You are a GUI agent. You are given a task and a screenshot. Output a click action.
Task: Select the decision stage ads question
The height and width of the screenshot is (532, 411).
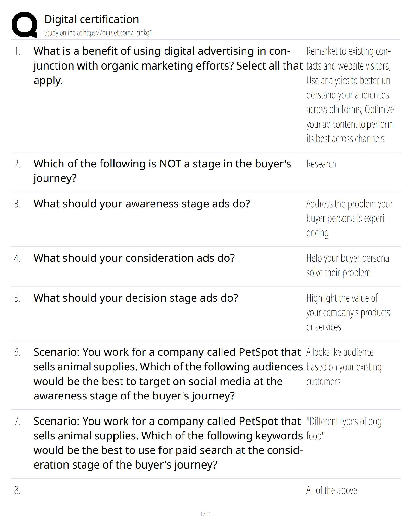click(136, 298)
